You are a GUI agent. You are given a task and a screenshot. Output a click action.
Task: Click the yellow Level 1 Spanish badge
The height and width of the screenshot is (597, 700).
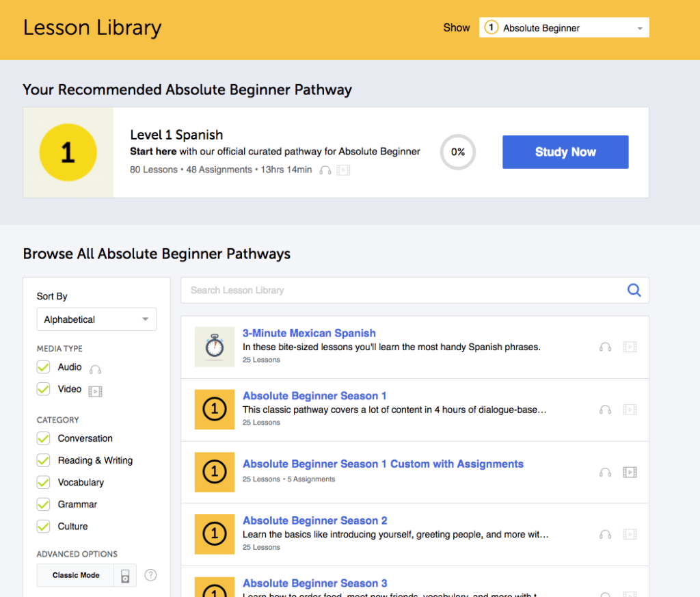tap(68, 152)
